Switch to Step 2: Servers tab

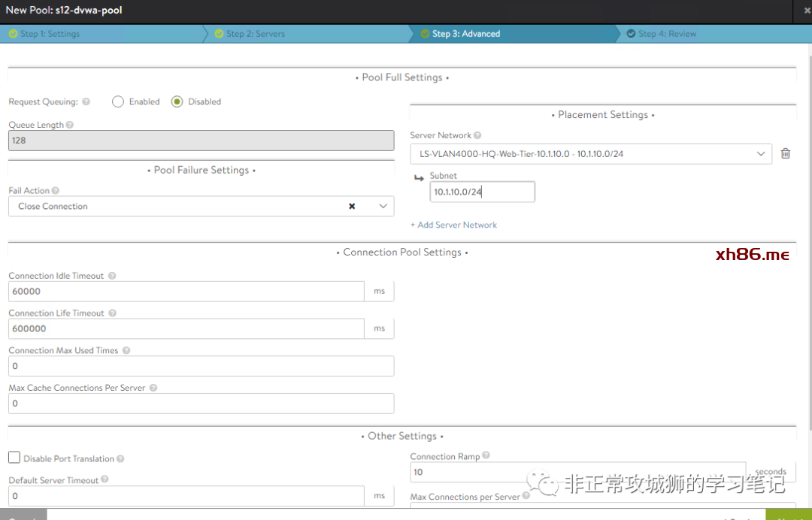[x=255, y=34]
